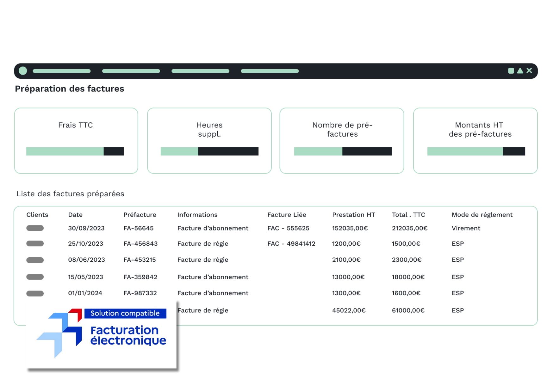553x392 pixels.
Task: Click the Heures suppl. progress bar
Action: pos(209,151)
